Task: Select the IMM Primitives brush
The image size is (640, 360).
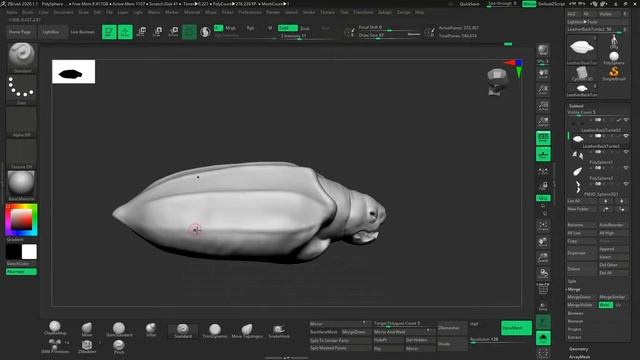Action: [55, 346]
